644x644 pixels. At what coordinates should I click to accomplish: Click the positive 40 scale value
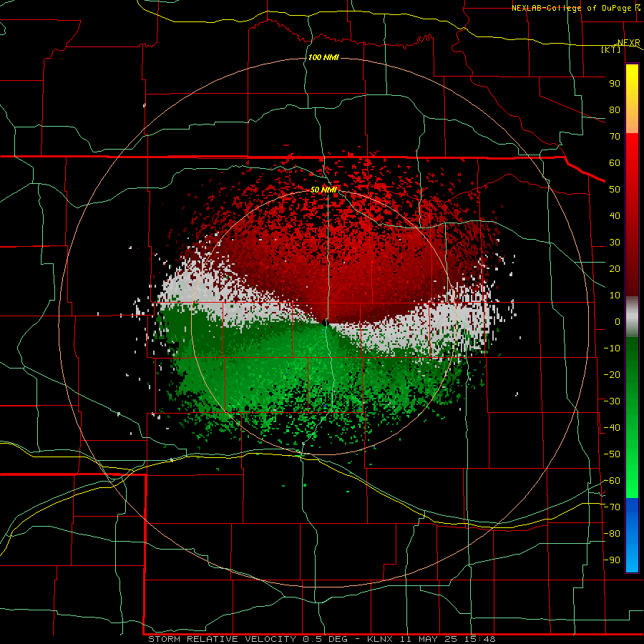click(615, 216)
